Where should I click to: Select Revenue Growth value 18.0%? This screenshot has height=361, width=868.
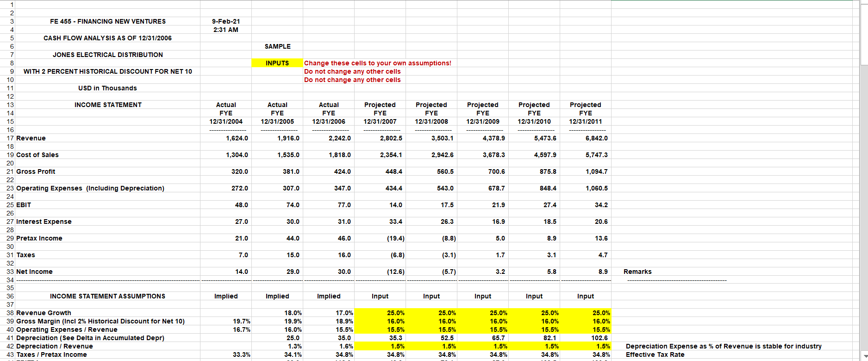tap(293, 313)
